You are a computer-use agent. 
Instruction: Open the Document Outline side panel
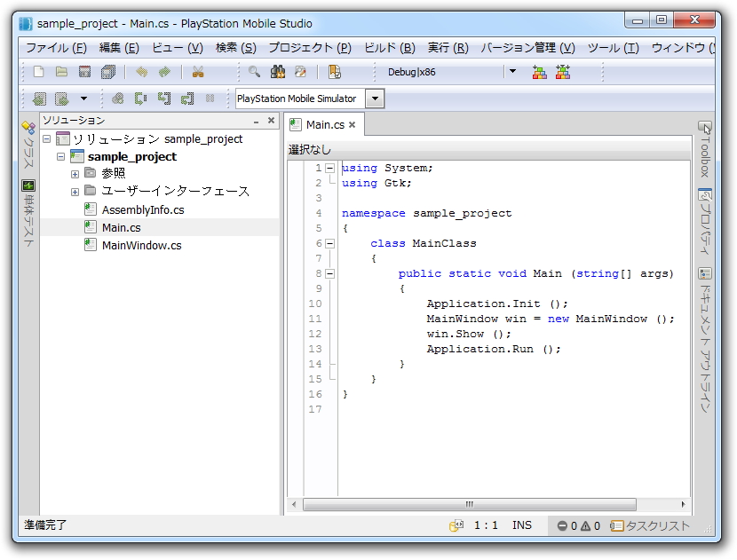click(x=704, y=340)
